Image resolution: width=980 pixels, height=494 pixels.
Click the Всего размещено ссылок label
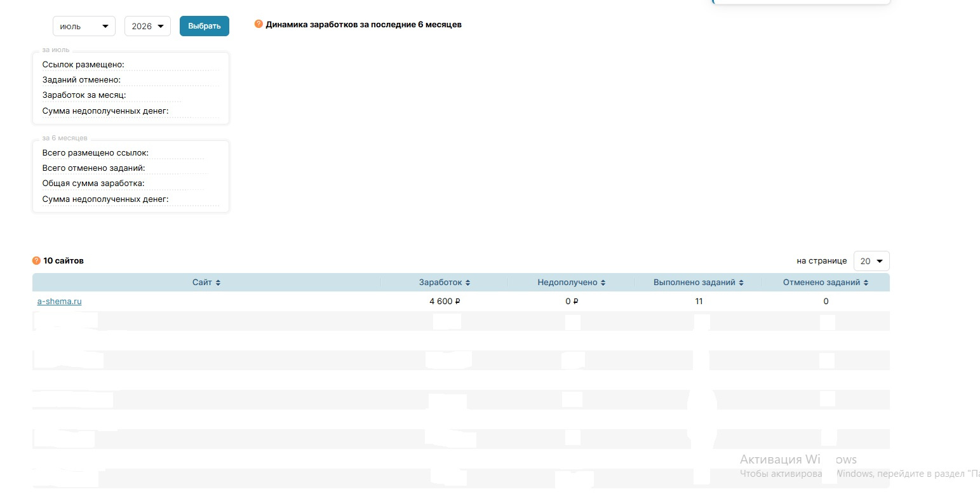pos(95,153)
